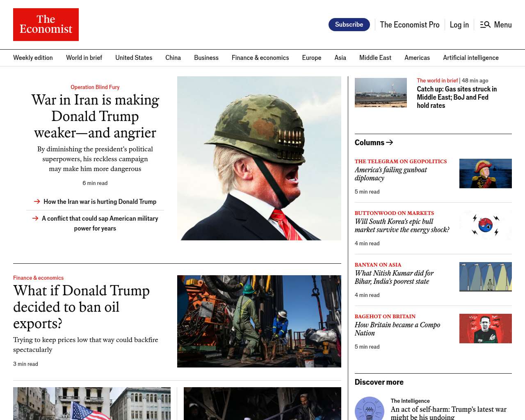This screenshot has width=525, height=420.
Task: Select Weekly edition in navigation
Action: (x=33, y=58)
